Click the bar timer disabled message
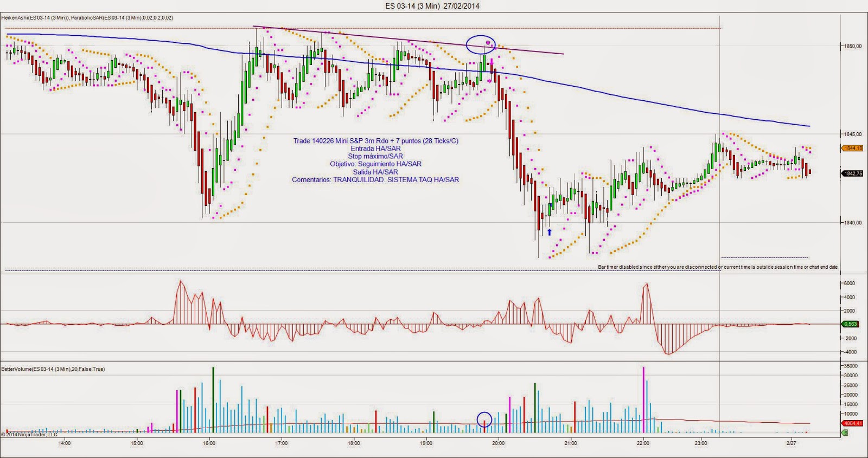The height and width of the screenshot is (458, 868). [x=717, y=267]
